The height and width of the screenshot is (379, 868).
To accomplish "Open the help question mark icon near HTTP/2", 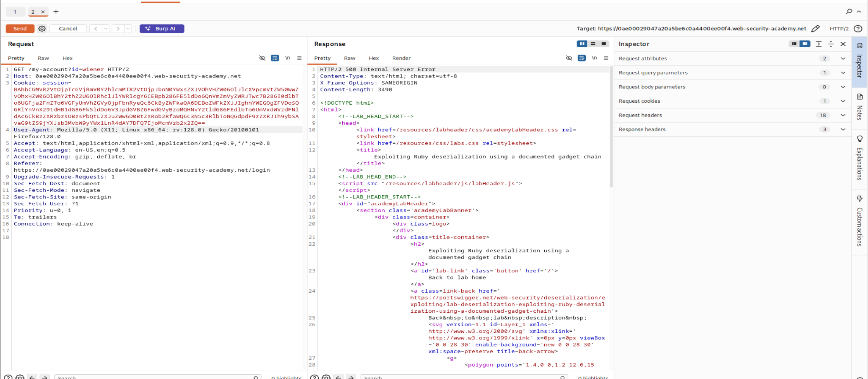I will [858, 29].
